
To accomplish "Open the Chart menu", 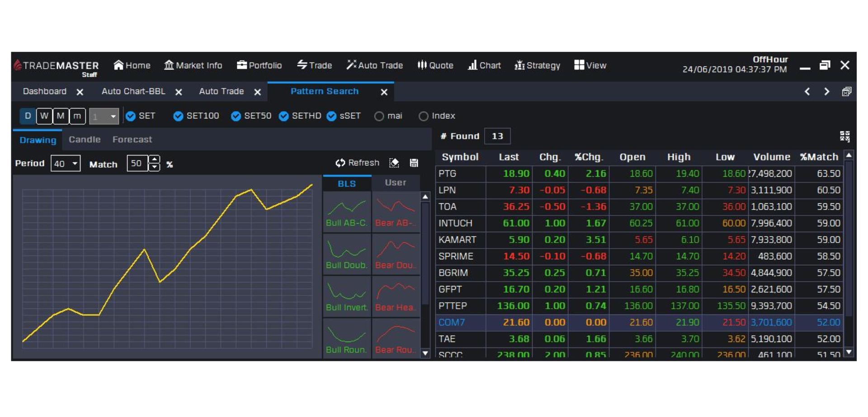I will (x=484, y=66).
